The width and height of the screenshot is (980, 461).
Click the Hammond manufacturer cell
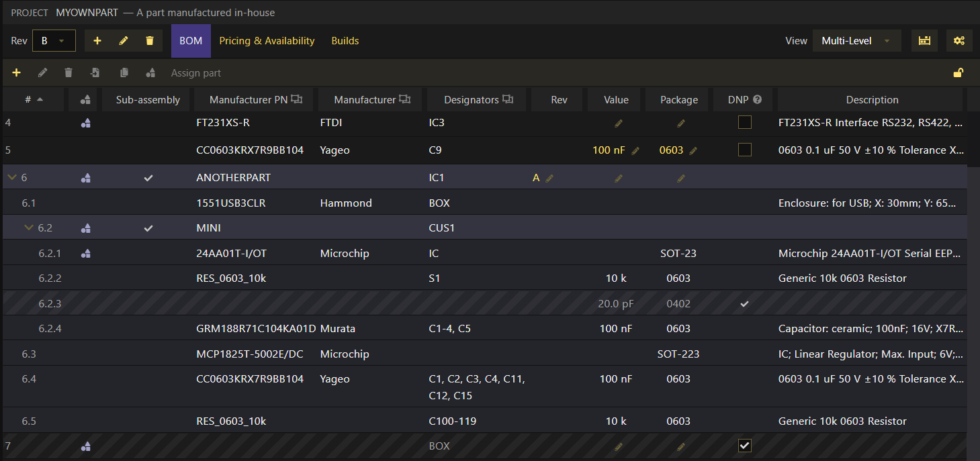point(346,203)
